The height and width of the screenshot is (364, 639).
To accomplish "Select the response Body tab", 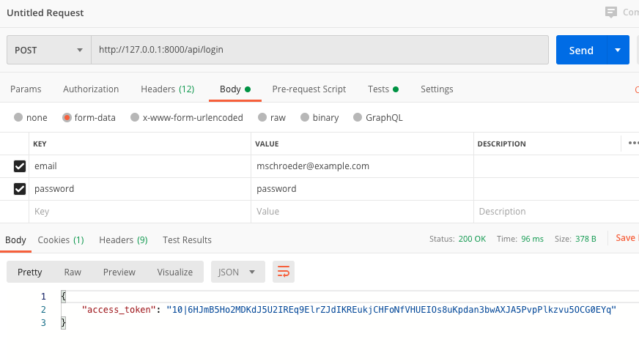I will [x=15, y=239].
